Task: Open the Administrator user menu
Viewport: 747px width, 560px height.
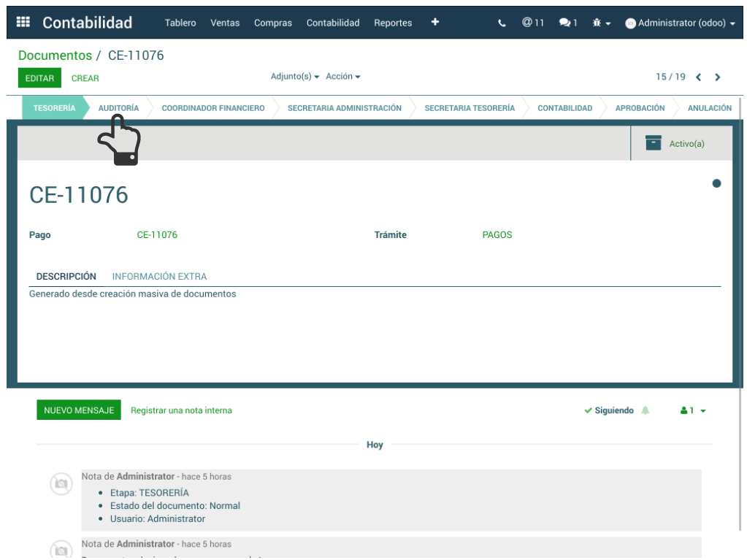Action: point(680,23)
